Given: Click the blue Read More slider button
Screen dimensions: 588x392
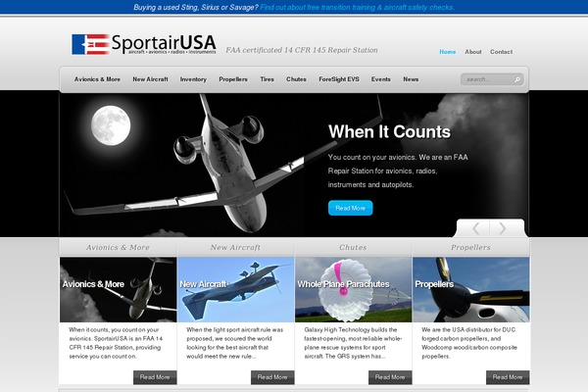Looking at the screenshot, I should click(350, 208).
